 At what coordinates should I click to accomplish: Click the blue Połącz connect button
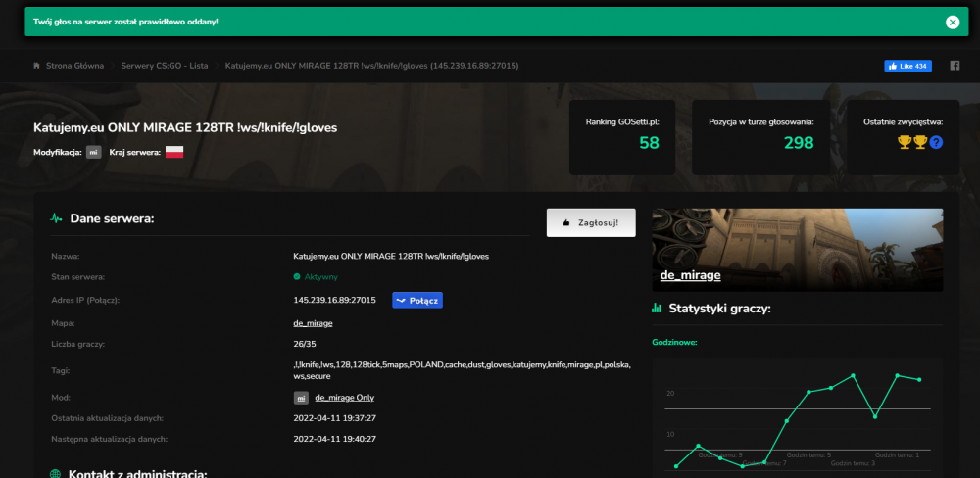[x=417, y=301]
